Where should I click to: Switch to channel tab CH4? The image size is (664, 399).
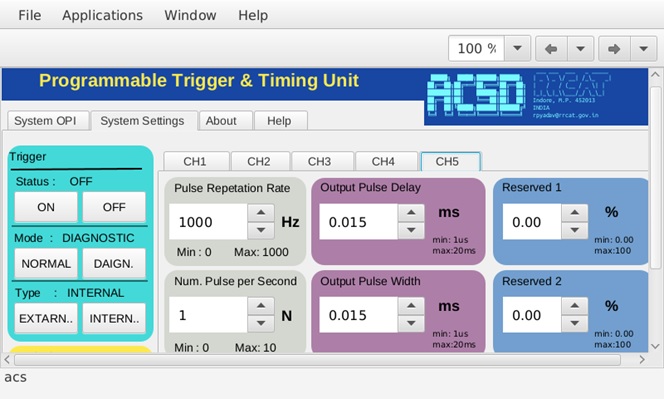coord(386,161)
